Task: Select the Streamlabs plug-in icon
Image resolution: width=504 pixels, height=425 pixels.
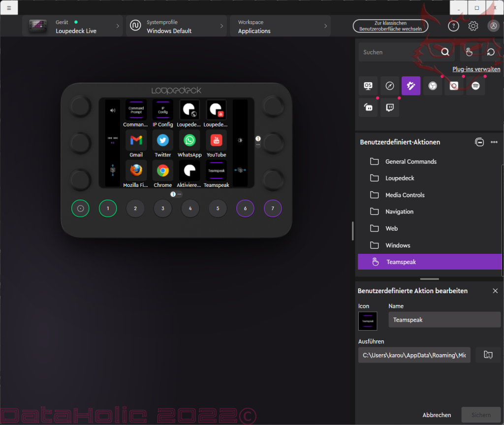Action: [x=368, y=107]
